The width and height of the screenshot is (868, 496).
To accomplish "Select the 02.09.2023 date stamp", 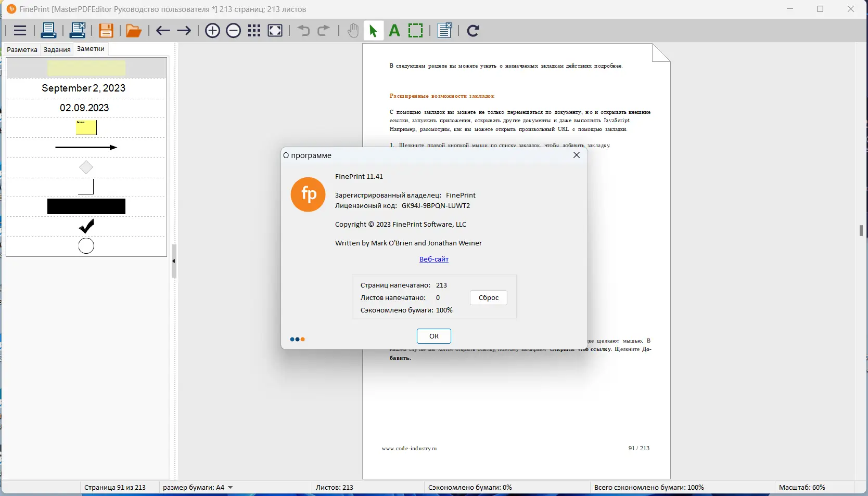I will [84, 108].
